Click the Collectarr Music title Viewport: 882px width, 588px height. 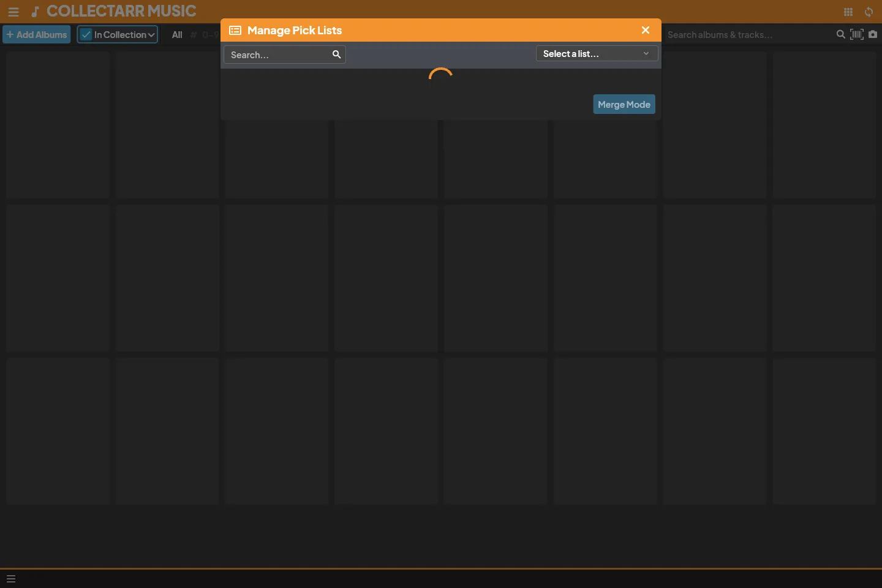[121, 11]
